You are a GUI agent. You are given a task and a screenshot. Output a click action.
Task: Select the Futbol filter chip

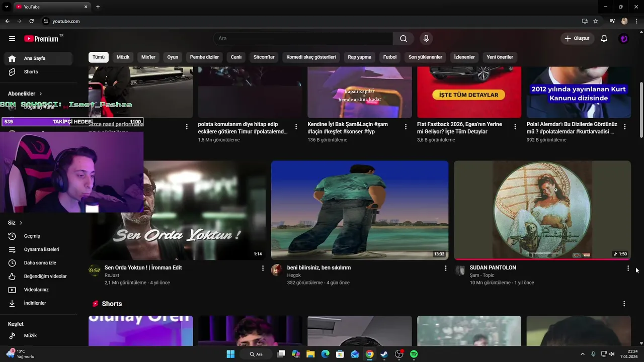click(x=390, y=57)
